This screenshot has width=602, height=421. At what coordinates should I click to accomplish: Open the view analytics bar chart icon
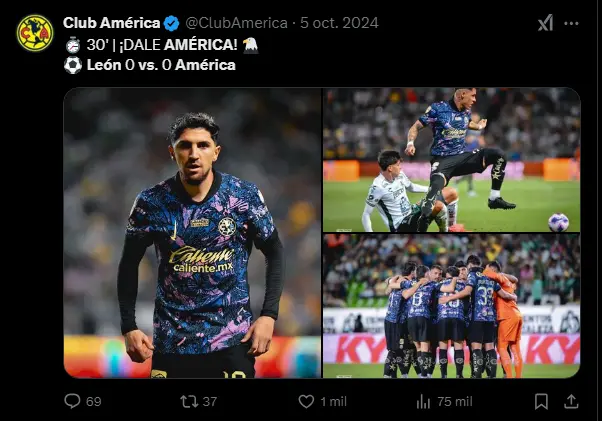tap(423, 401)
